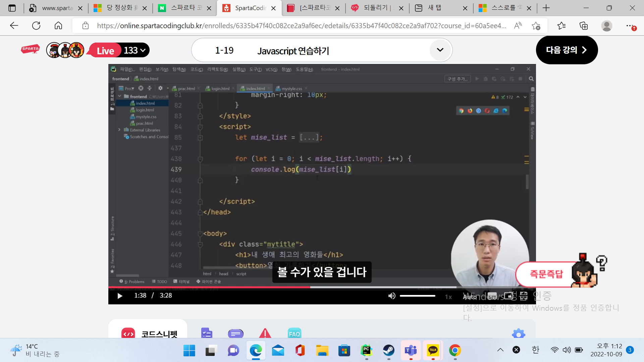Click the Sparta logo
The width and height of the screenshot is (644, 362).
pyautogui.click(x=30, y=50)
